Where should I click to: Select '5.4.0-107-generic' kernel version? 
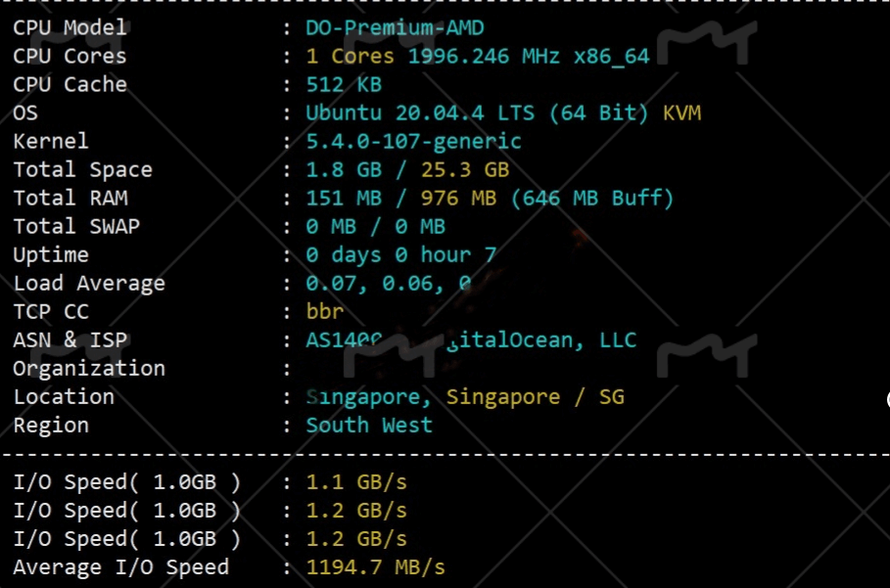tap(413, 141)
